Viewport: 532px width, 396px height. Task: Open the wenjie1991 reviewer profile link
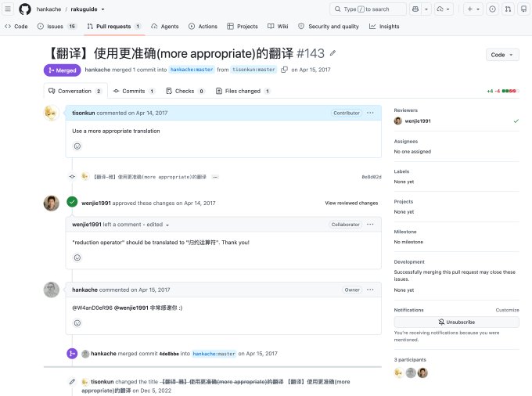(418, 121)
